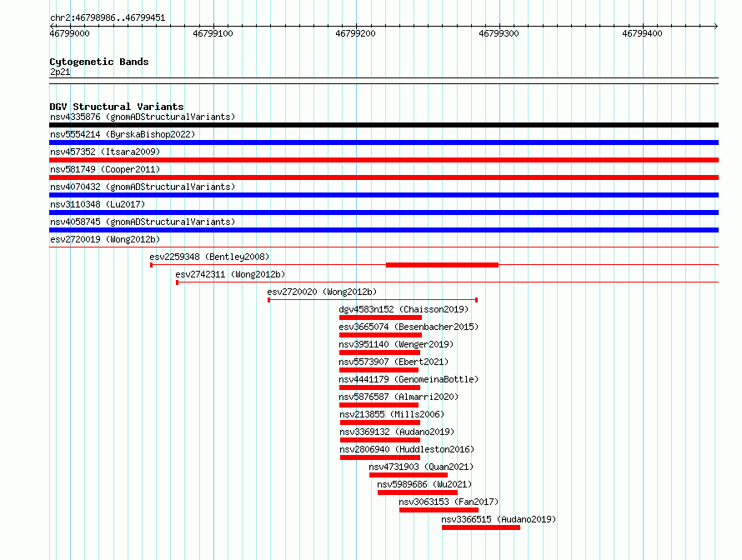
Task: Open nsv457352 (Itsara2009) label
Action: 105,152
